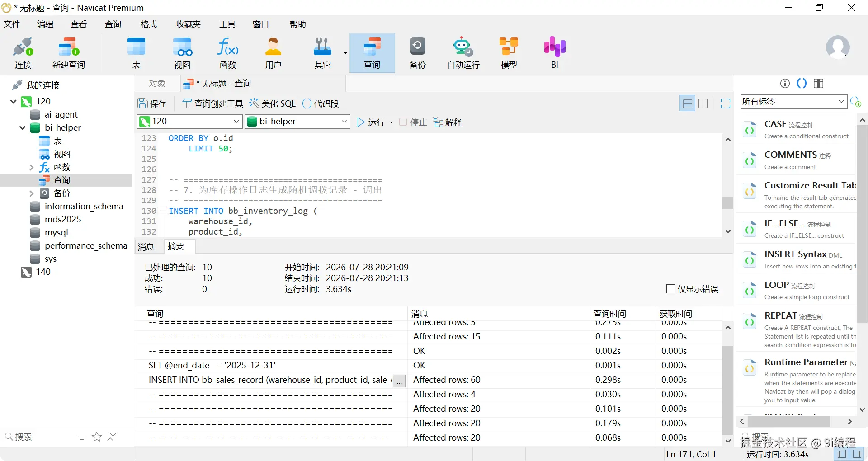Click the 美化 SQL beautify button
This screenshot has width=868, height=461.
(x=273, y=103)
